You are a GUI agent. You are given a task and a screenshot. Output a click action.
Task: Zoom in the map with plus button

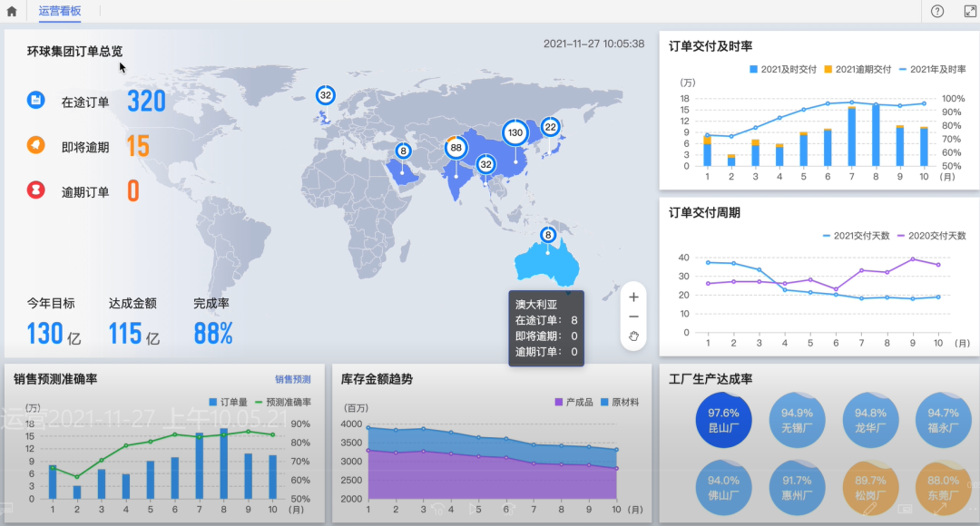coord(633,297)
